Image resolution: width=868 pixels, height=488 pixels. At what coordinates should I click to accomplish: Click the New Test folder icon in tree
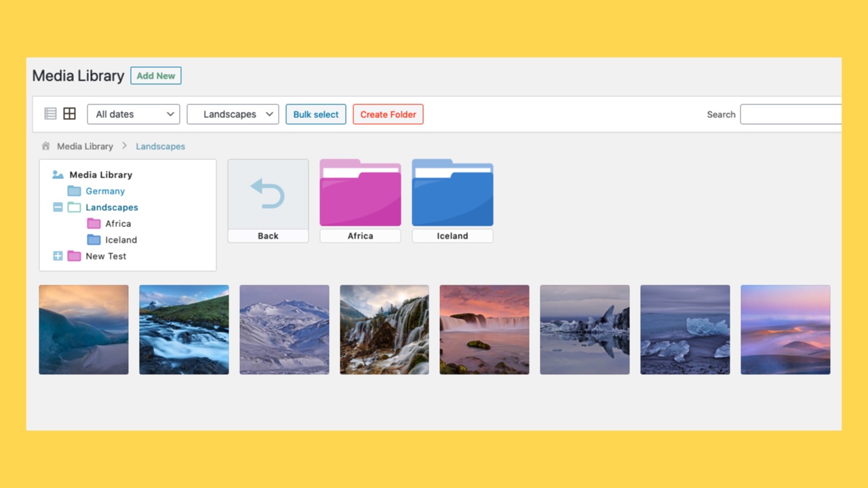point(74,256)
